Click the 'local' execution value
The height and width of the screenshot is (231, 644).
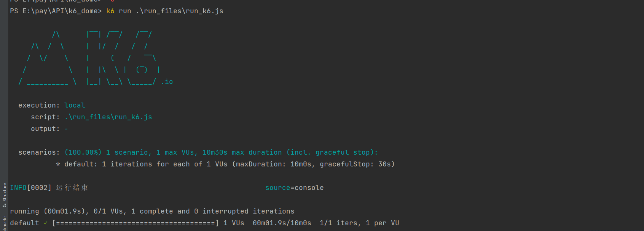[75, 105]
